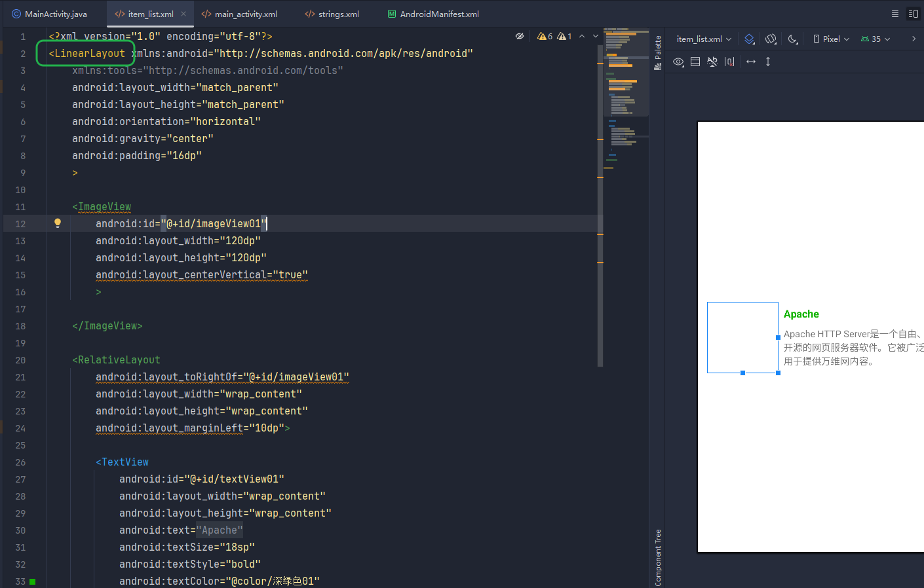Image resolution: width=924 pixels, height=588 pixels.
Task: Switch editor to Split view mode
Action: tap(913, 14)
